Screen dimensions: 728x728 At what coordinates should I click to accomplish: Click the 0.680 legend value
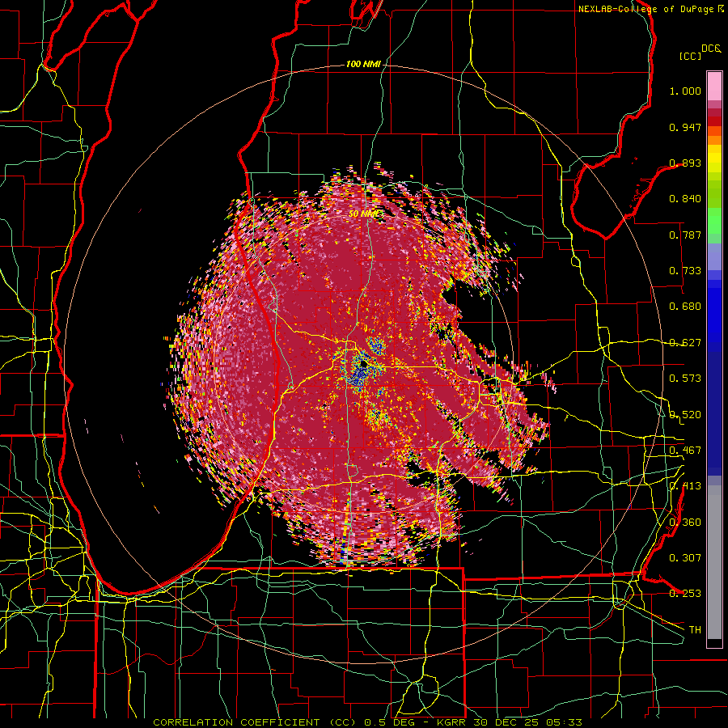[x=685, y=307]
